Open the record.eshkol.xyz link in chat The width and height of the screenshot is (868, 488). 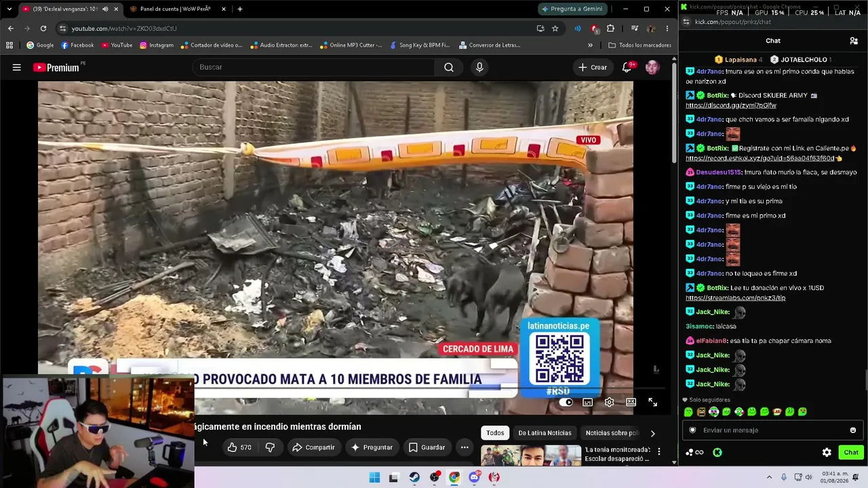click(760, 159)
